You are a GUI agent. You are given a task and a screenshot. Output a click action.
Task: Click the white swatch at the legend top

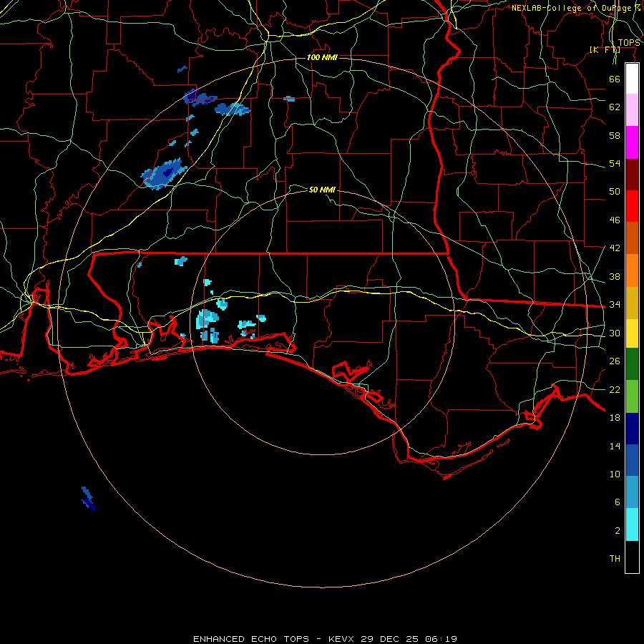point(632,79)
